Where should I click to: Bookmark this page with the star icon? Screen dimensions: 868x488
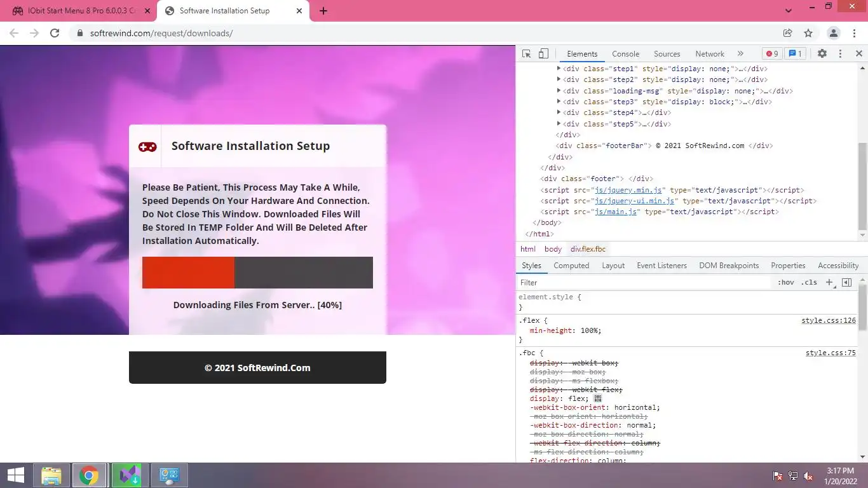[x=808, y=33]
